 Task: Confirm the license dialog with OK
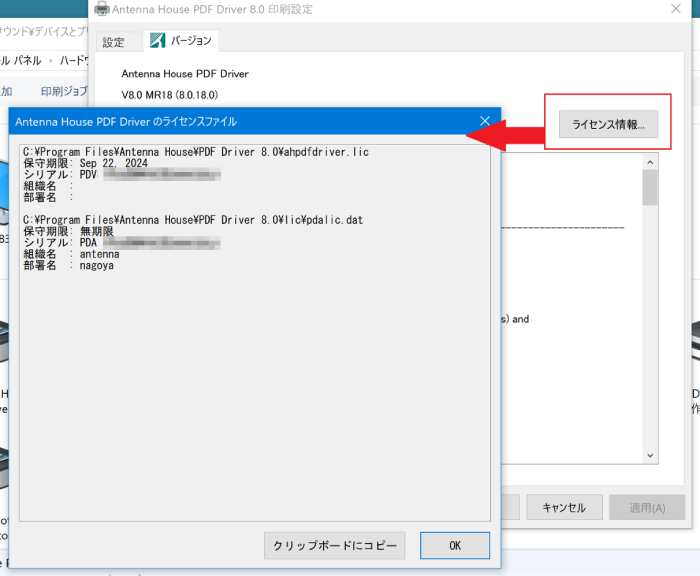pyautogui.click(x=454, y=546)
